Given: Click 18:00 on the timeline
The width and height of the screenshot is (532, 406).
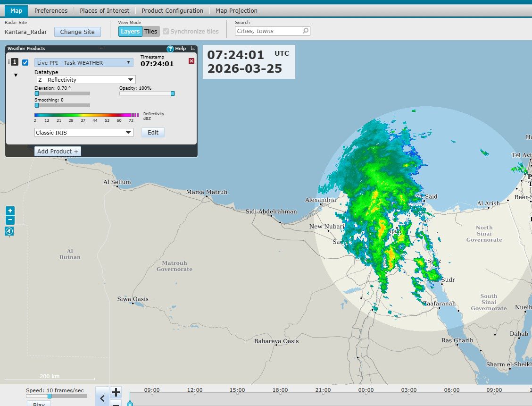Looking at the screenshot, I should click(x=280, y=390).
